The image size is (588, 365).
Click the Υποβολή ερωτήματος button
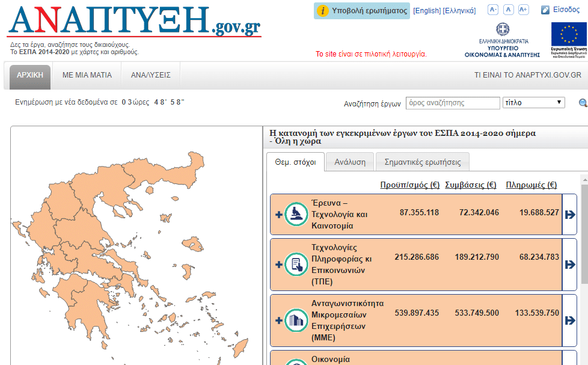(362, 11)
